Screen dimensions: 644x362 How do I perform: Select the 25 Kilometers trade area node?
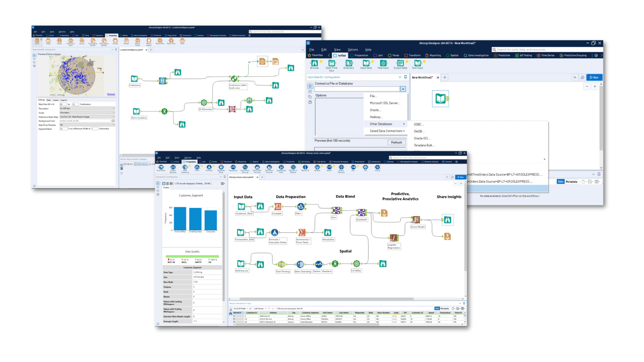[x=204, y=103]
